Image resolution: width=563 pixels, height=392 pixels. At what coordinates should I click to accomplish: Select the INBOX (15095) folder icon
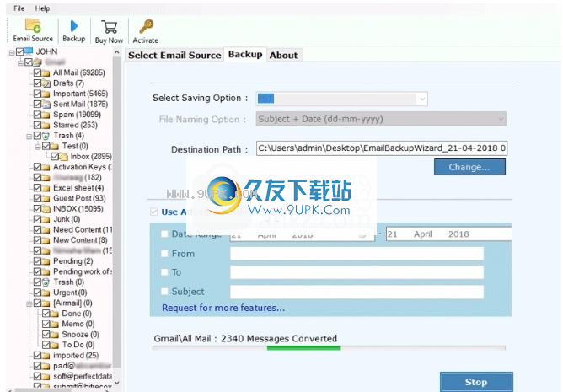[x=46, y=209]
